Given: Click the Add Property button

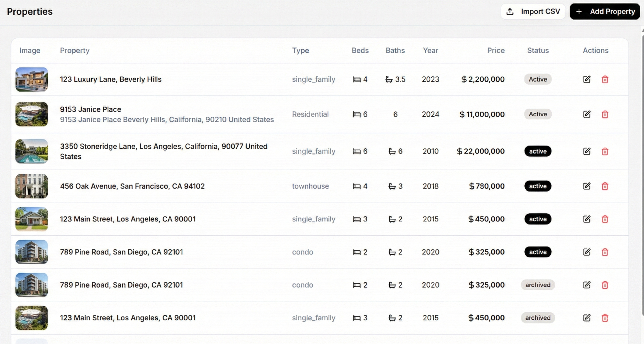Looking at the screenshot, I should 605,11.
